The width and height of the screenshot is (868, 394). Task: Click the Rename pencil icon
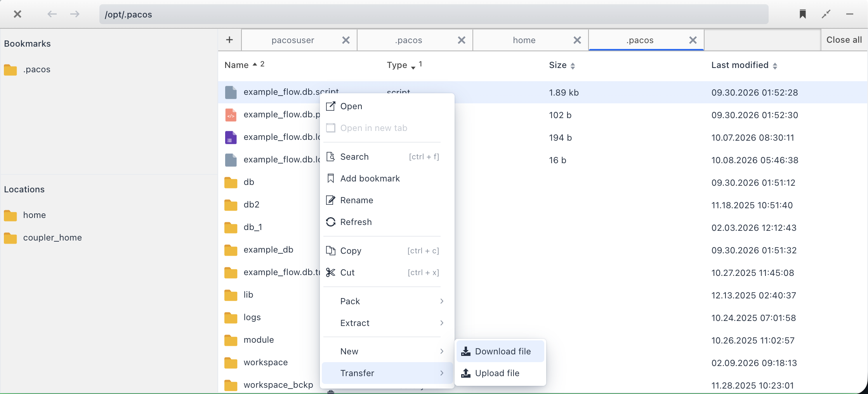(x=331, y=200)
